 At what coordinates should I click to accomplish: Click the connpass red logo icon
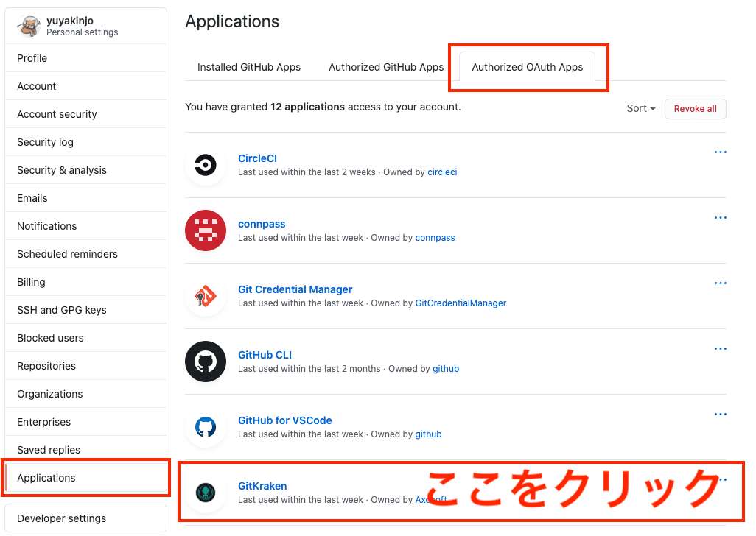coord(206,230)
